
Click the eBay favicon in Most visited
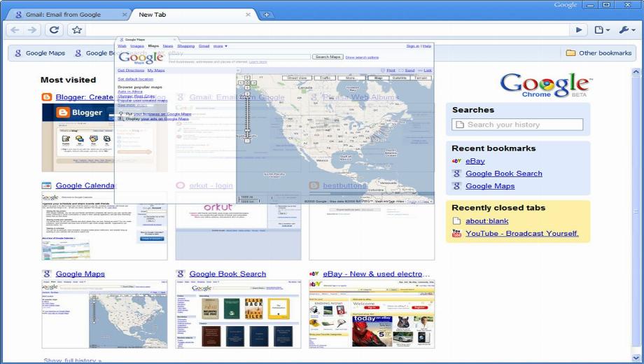pos(314,274)
